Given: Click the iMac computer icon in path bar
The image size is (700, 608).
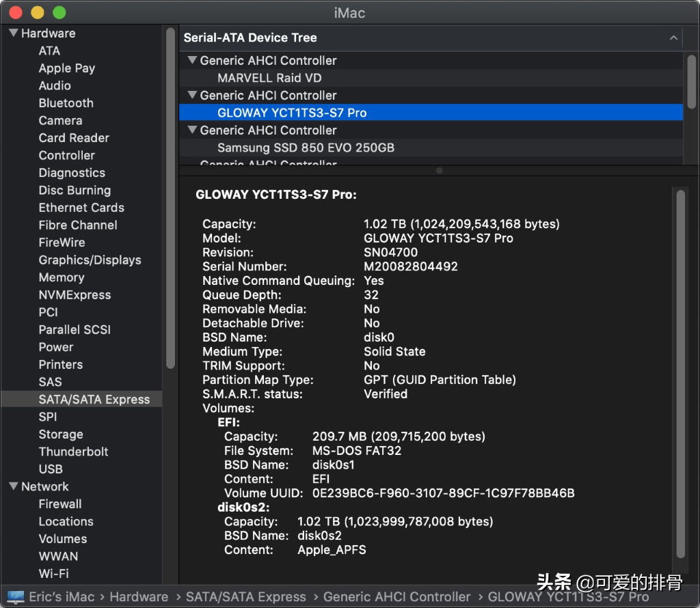Looking at the screenshot, I should (15, 596).
